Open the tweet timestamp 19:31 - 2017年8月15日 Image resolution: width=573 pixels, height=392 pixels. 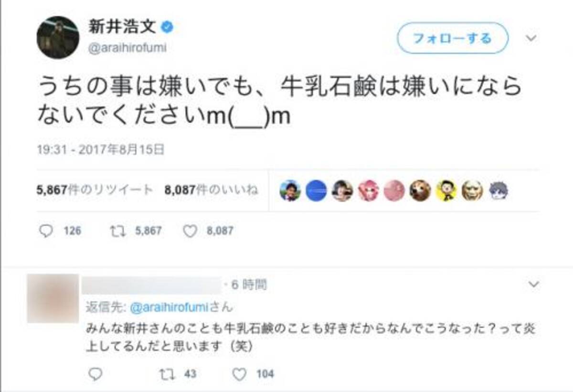pos(100,149)
